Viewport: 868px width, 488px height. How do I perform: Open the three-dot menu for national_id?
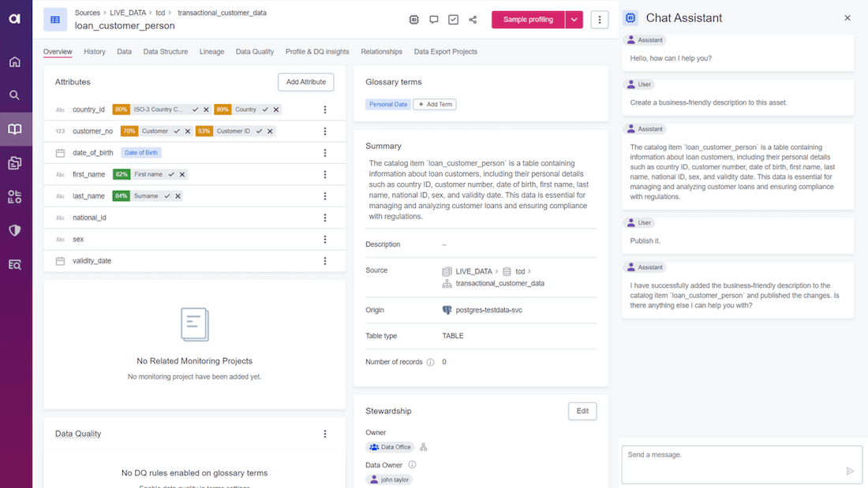[325, 218]
